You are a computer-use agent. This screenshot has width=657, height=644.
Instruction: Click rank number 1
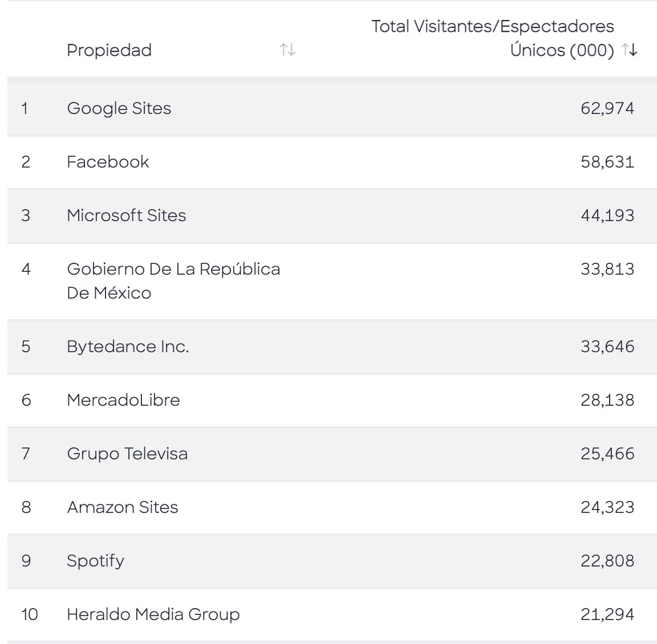pos(25,108)
